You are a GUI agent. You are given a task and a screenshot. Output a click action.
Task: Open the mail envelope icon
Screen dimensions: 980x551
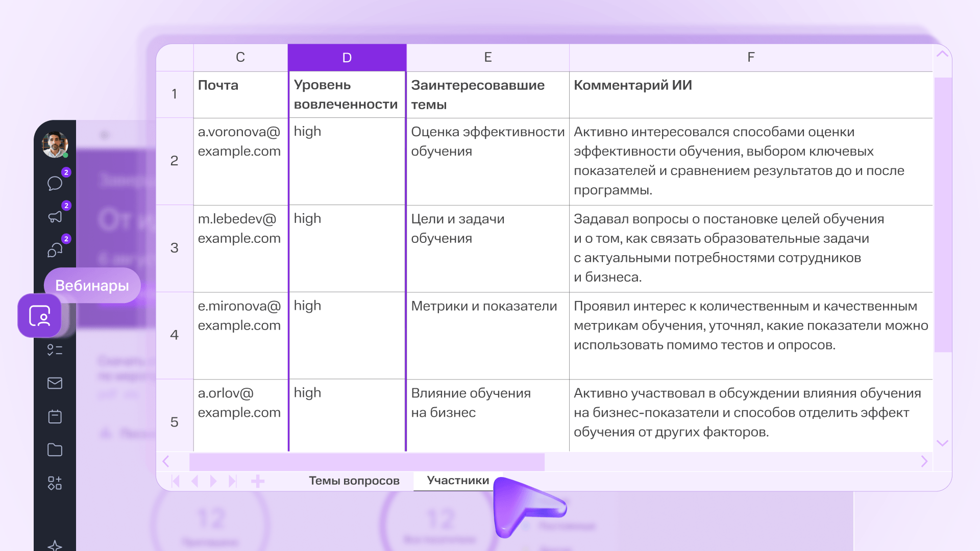click(x=55, y=383)
